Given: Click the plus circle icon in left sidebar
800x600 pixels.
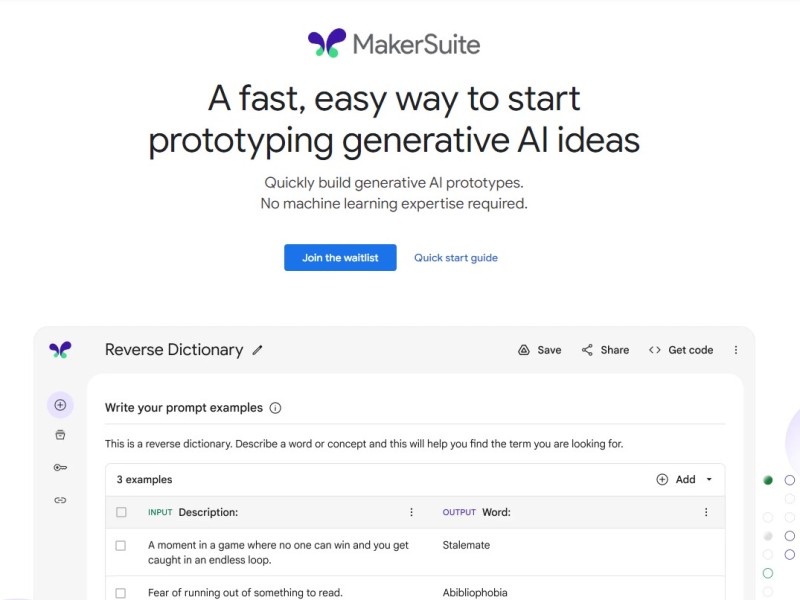Looking at the screenshot, I should pos(60,405).
